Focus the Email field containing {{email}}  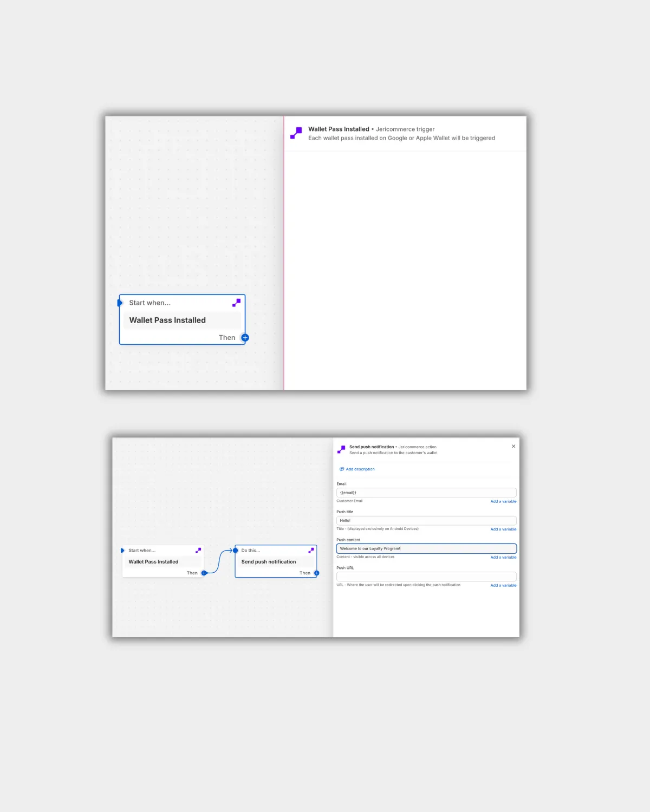(426, 493)
